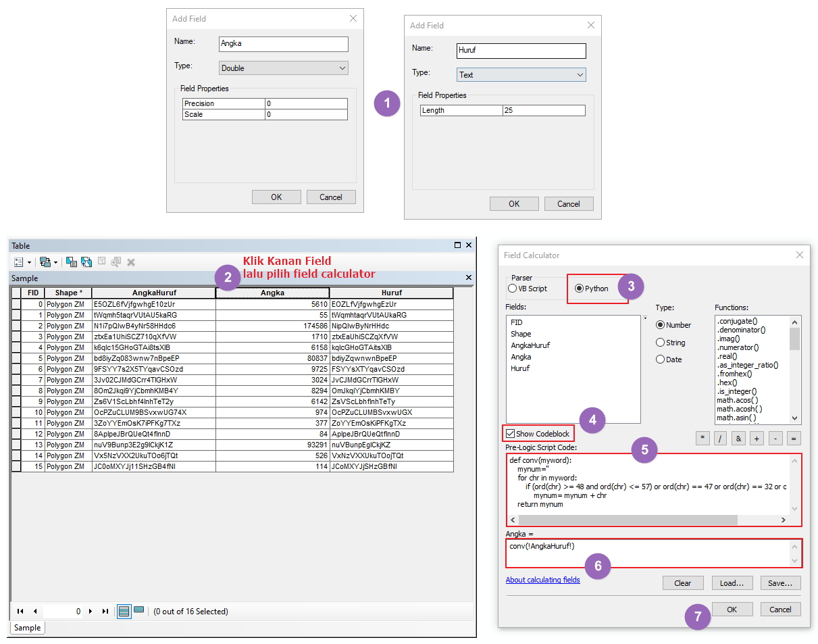Screen dimensions: 818x644
Task: Click the Zoom To Selected icon
Action: [x=116, y=262]
